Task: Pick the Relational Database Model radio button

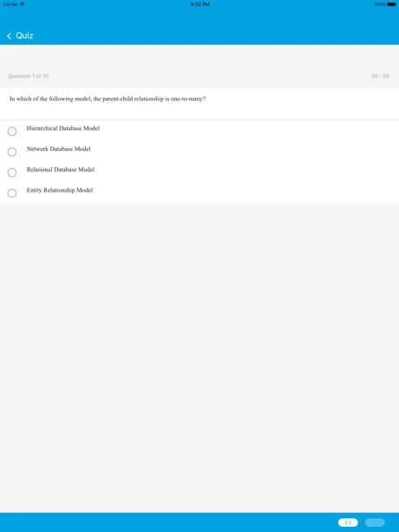Action: [x=12, y=172]
